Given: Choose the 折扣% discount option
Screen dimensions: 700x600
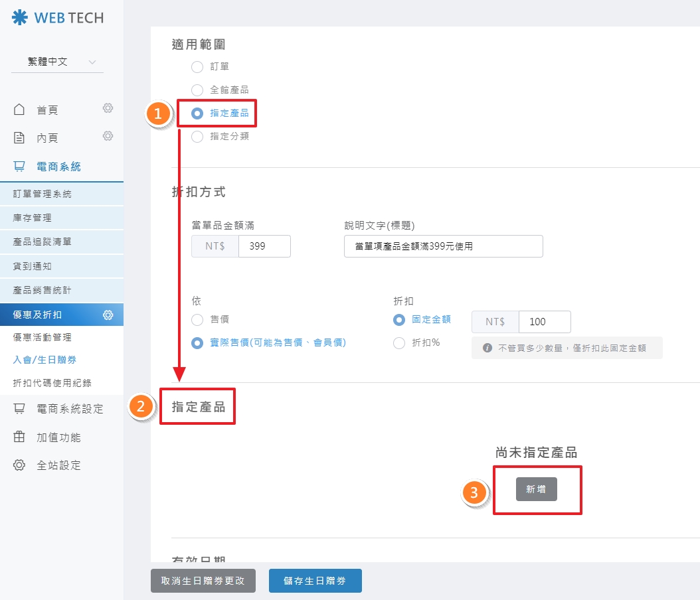Looking at the screenshot, I should click(x=399, y=342).
